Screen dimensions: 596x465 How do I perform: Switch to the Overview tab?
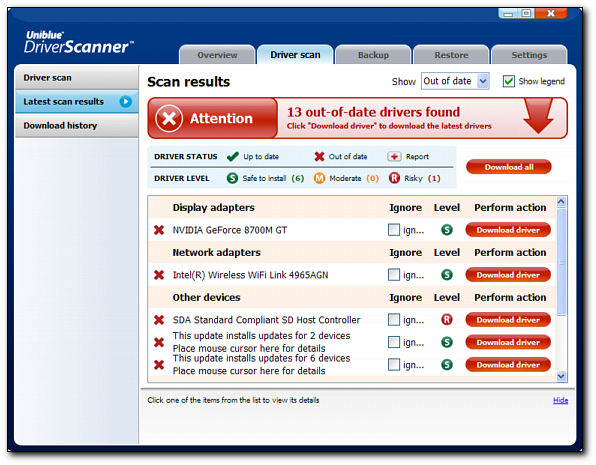click(x=217, y=55)
